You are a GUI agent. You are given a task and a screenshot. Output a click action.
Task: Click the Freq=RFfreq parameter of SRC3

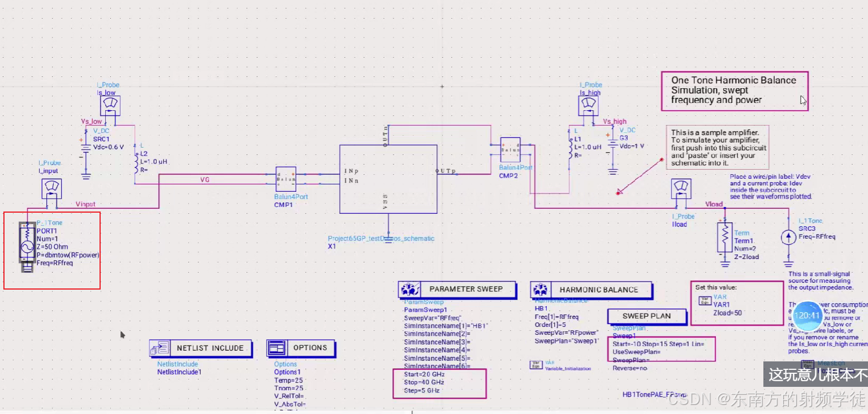click(x=817, y=236)
